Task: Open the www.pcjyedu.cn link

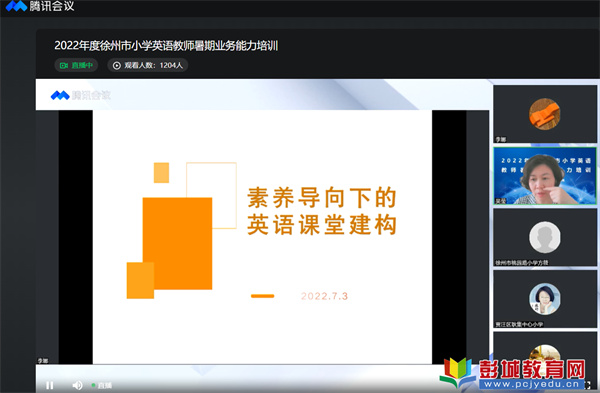Action: coord(532,384)
